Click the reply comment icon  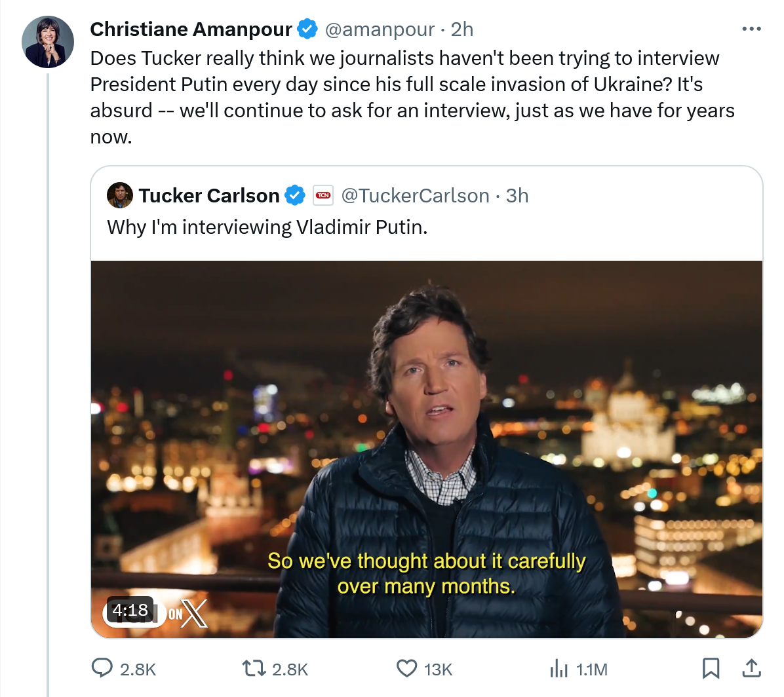[x=102, y=668]
